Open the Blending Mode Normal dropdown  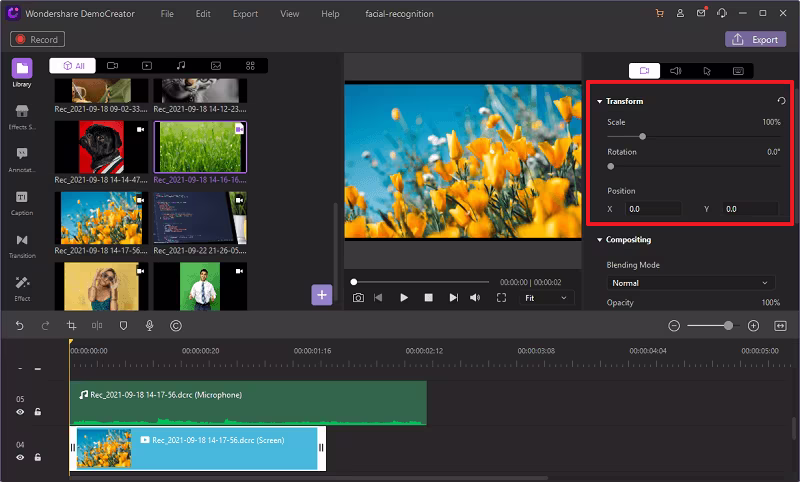click(x=690, y=283)
